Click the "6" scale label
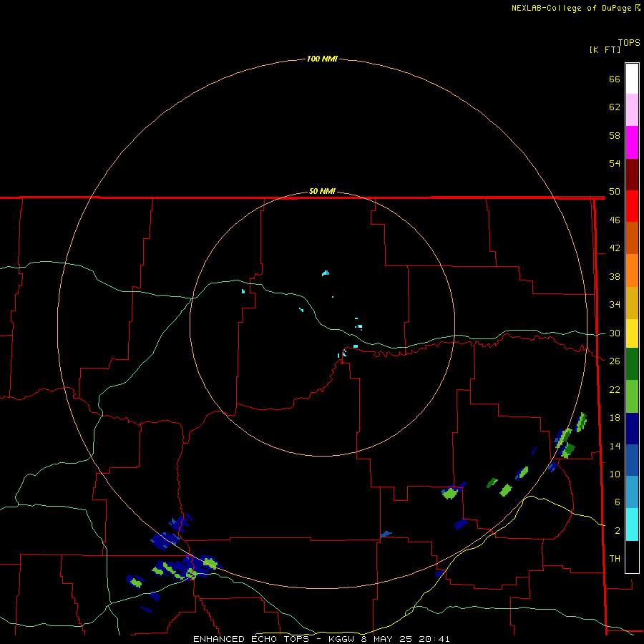This screenshot has height=644, width=644. coord(617,502)
